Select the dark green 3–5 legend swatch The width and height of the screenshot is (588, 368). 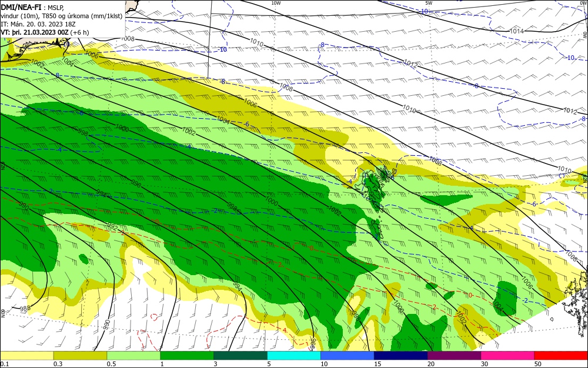pyautogui.click(x=240, y=356)
